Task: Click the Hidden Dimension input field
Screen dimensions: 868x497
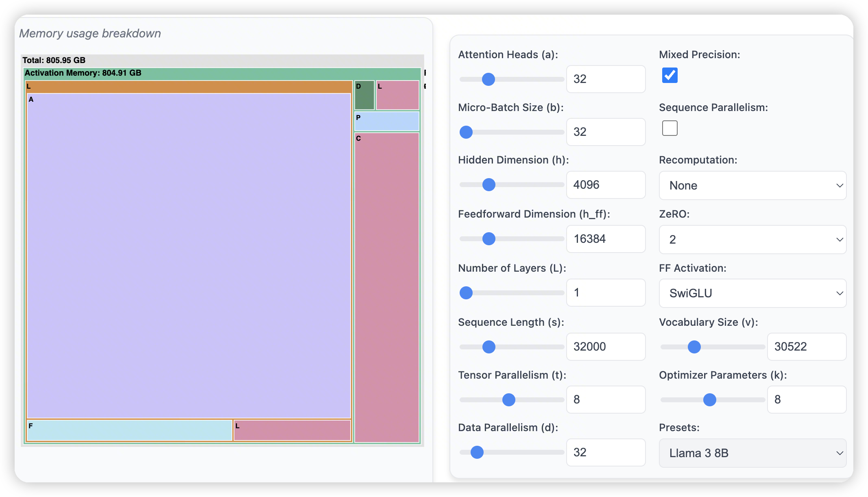Action: 605,185
